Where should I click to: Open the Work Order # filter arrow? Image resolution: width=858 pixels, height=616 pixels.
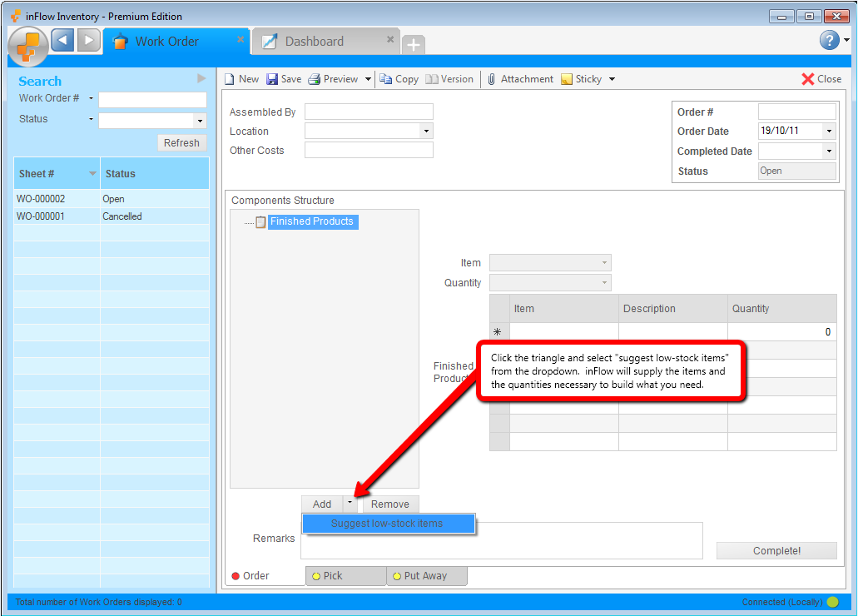click(91, 98)
